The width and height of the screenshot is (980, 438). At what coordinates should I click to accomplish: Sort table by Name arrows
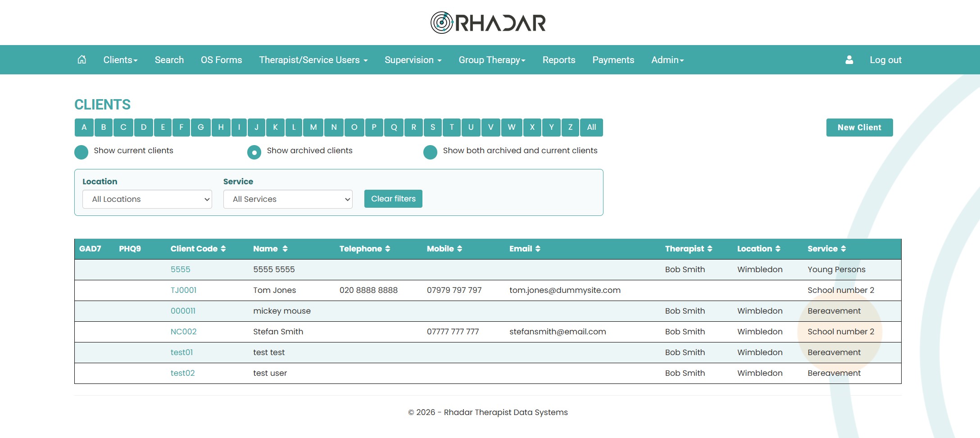coord(285,249)
